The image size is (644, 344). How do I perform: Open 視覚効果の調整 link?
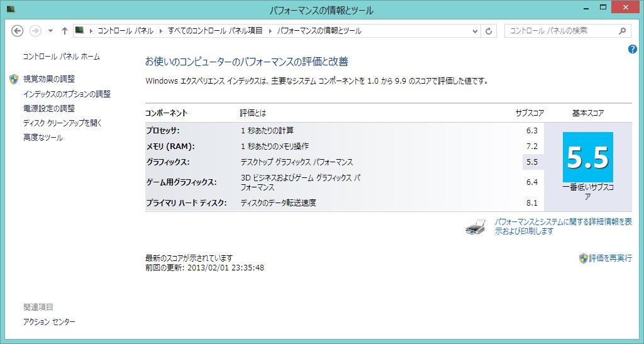click(x=49, y=79)
